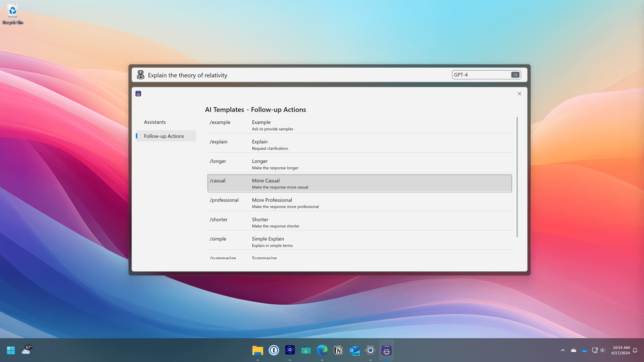
Task: Open the green downloads folder icon
Action: point(306,350)
